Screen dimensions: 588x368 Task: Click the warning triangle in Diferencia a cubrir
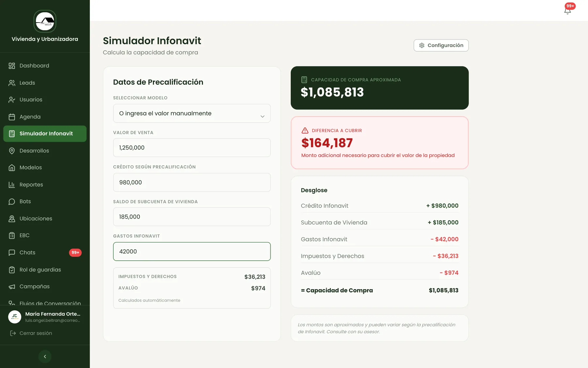click(305, 131)
